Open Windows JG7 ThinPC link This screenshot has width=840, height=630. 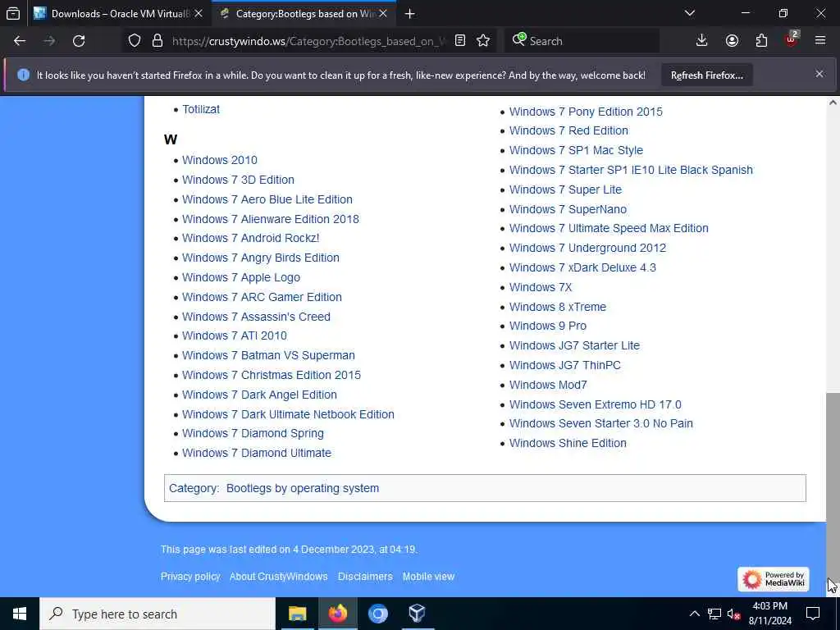pos(564,365)
